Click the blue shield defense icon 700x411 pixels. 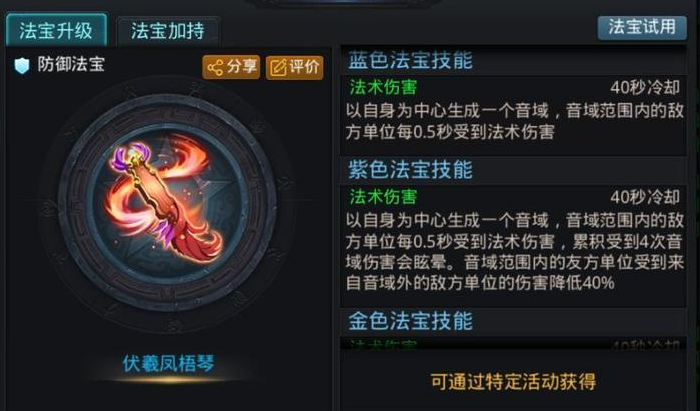point(21,66)
